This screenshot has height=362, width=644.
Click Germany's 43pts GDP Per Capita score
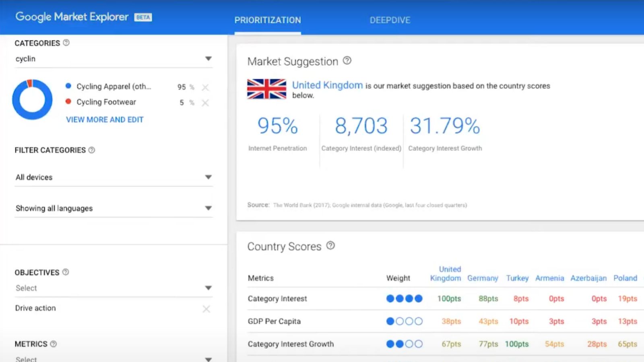coord(488,321)
